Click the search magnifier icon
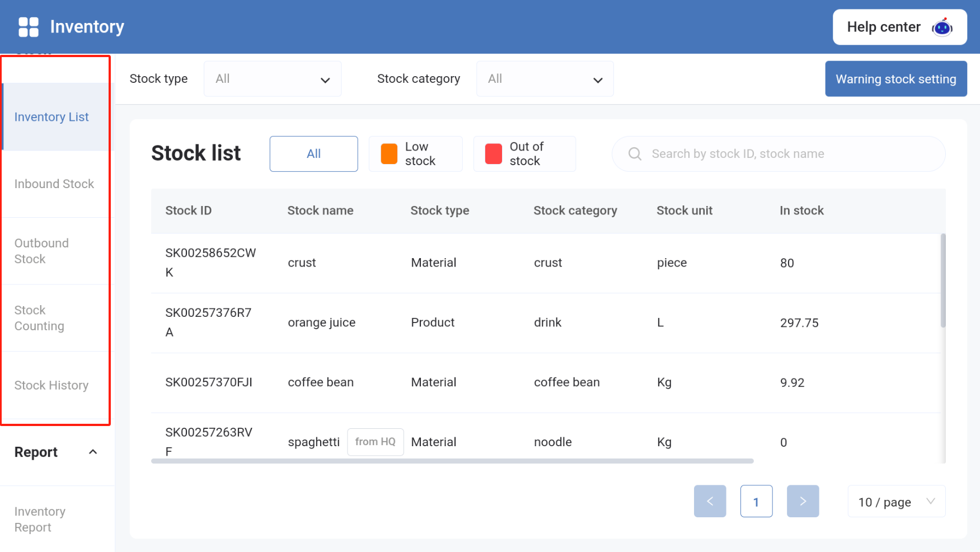The image size is (980, 552). [634, 153]
